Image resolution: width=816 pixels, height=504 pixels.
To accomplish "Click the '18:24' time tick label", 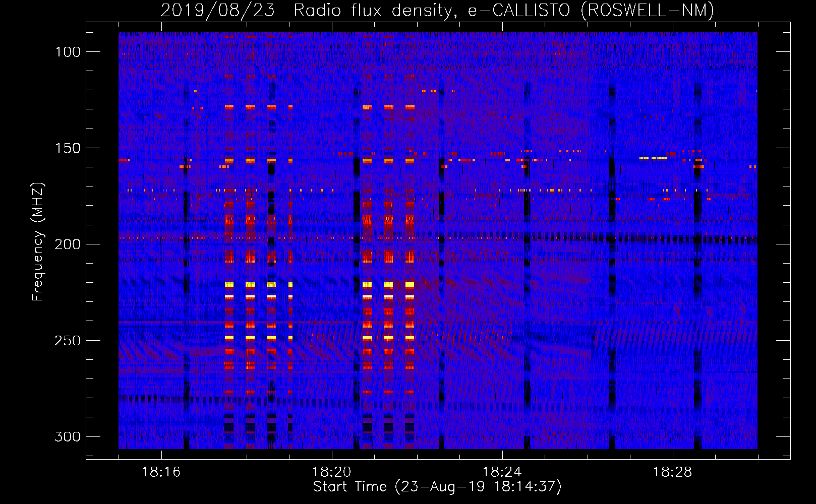I will [x=502, y=472].
